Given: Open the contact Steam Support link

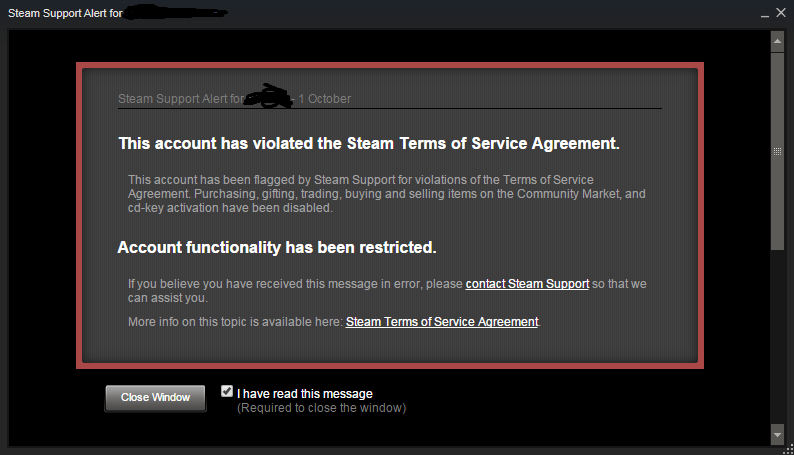Looking at the screenshot, I should pyautogui.click(x=527, y=284).
